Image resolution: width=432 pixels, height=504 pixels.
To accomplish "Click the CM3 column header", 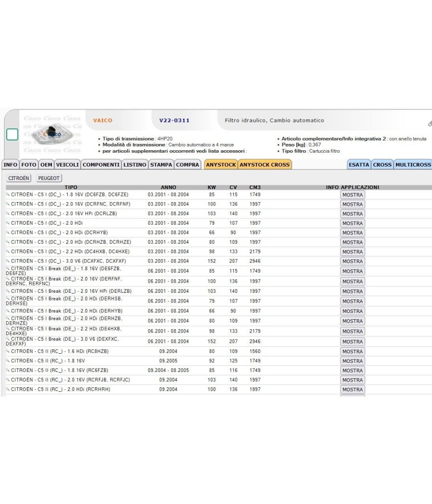I will (x=255, y=187).
